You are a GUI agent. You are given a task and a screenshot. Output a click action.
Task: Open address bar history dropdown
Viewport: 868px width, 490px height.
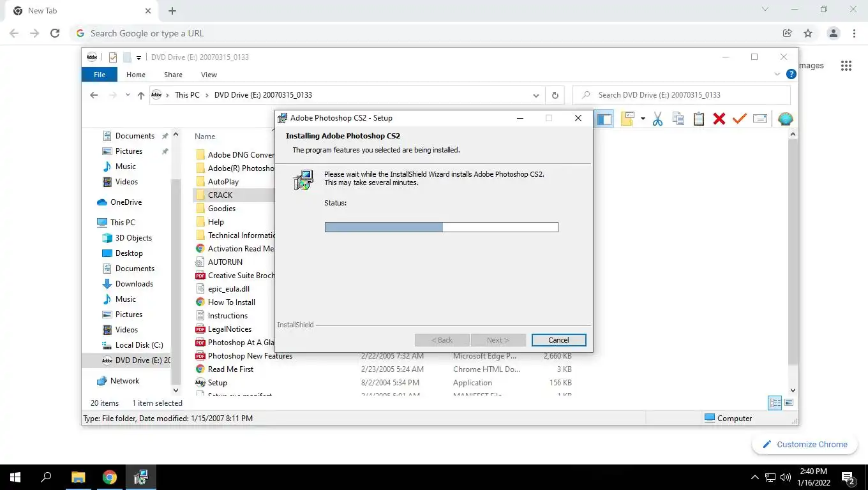535,95
